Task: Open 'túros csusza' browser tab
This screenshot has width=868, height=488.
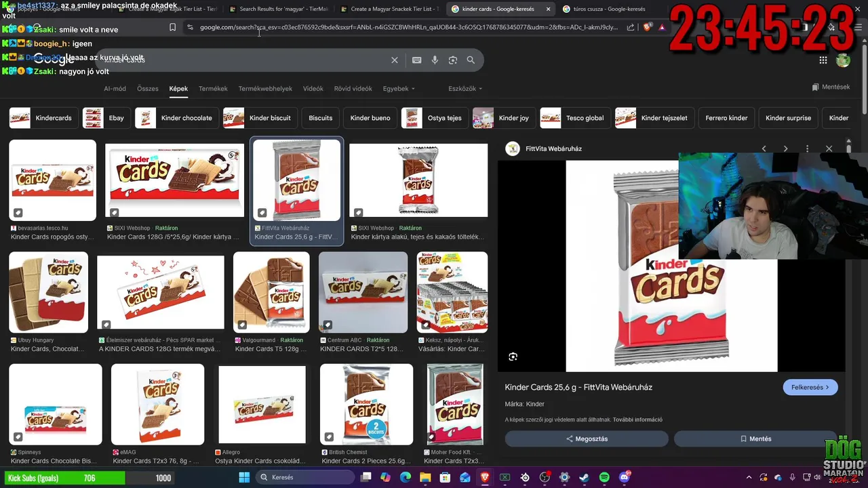Action: pyautogui.click(x=609, y=9)
